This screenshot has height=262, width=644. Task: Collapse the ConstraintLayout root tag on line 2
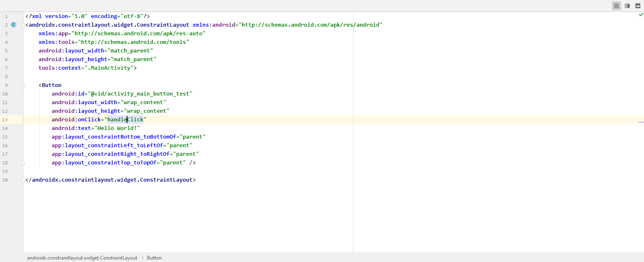pyautogui.click(x=23, y=25)
